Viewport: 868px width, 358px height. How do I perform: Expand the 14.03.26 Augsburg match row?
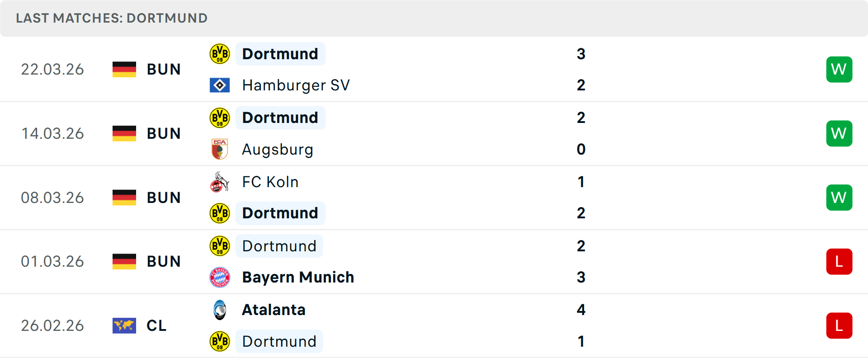[x=434, y=133]
